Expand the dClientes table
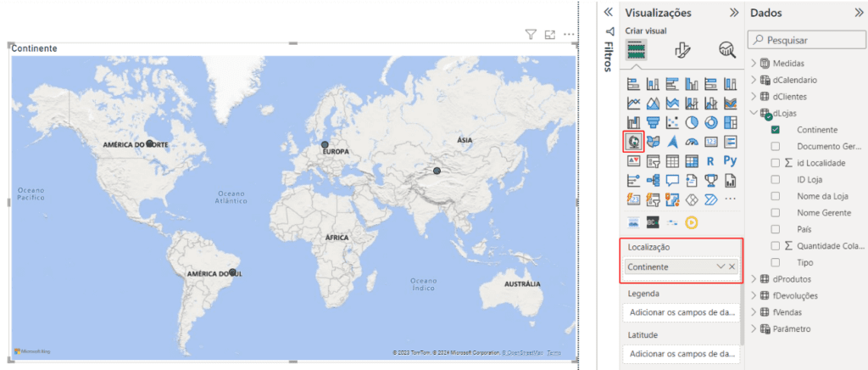The height and width of the screenshot is (370, 868). pyautogui.click(x=754, y=97)
